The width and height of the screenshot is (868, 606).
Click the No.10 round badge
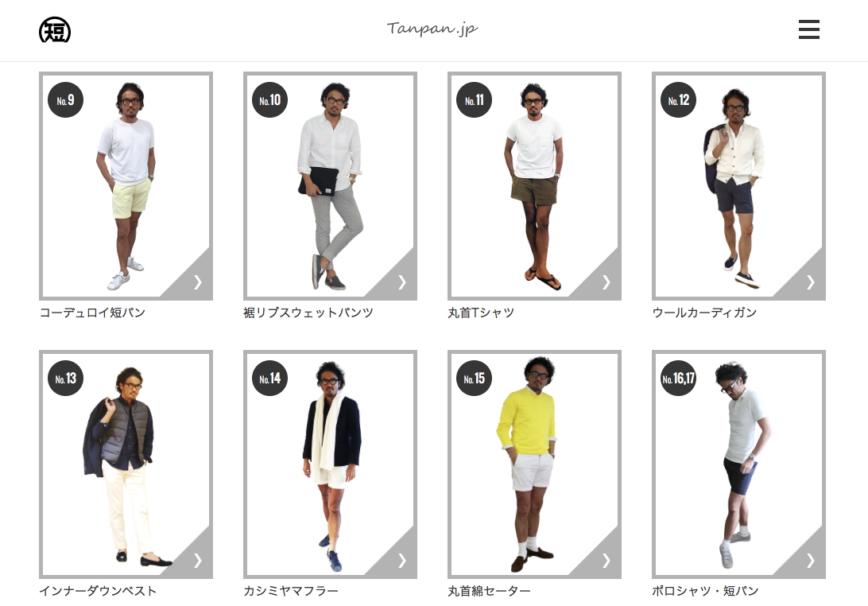270,100
